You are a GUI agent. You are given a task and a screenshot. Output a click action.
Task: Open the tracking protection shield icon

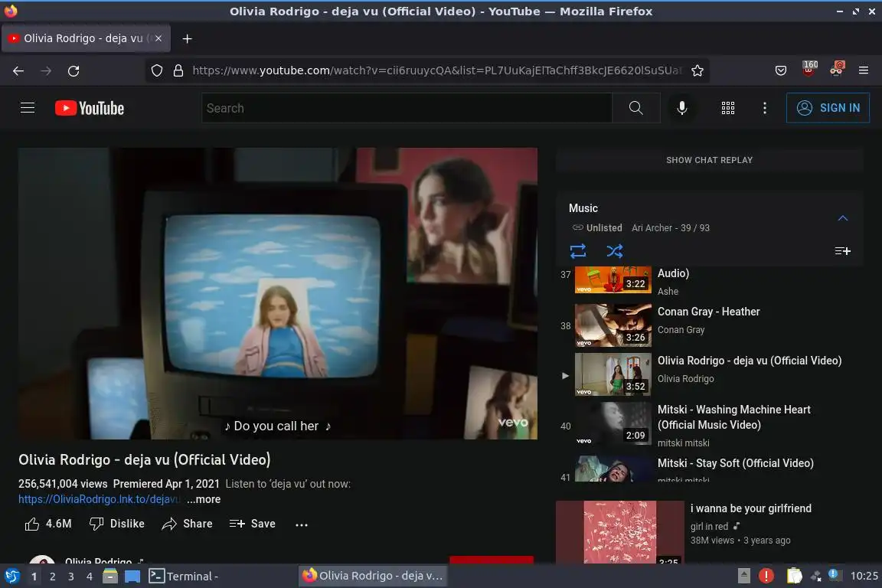point(157,71)
